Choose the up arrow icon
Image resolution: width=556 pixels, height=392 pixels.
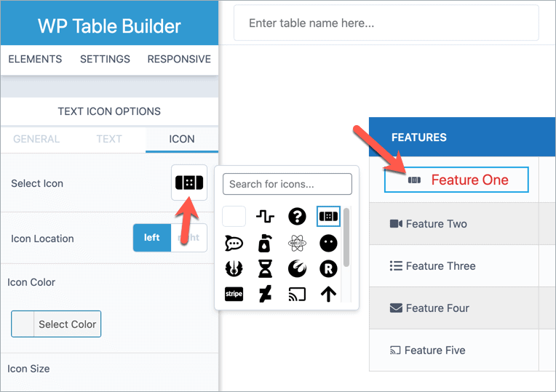328,295
